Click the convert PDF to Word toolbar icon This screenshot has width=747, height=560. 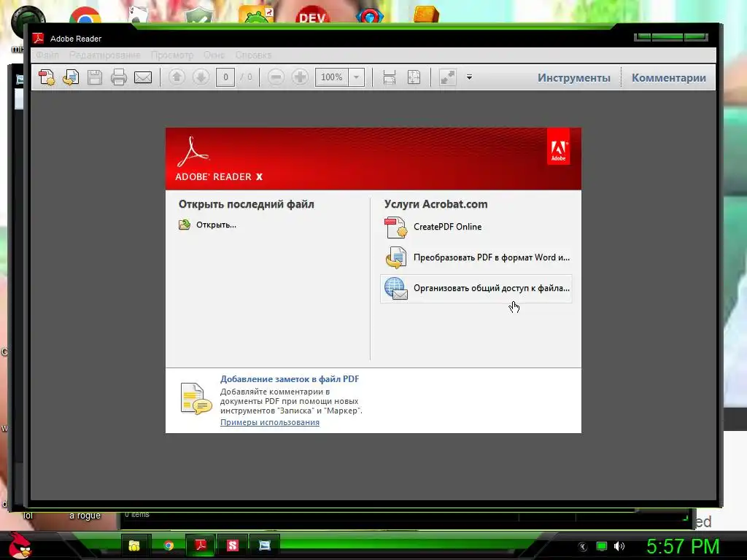tap(71, 77)
